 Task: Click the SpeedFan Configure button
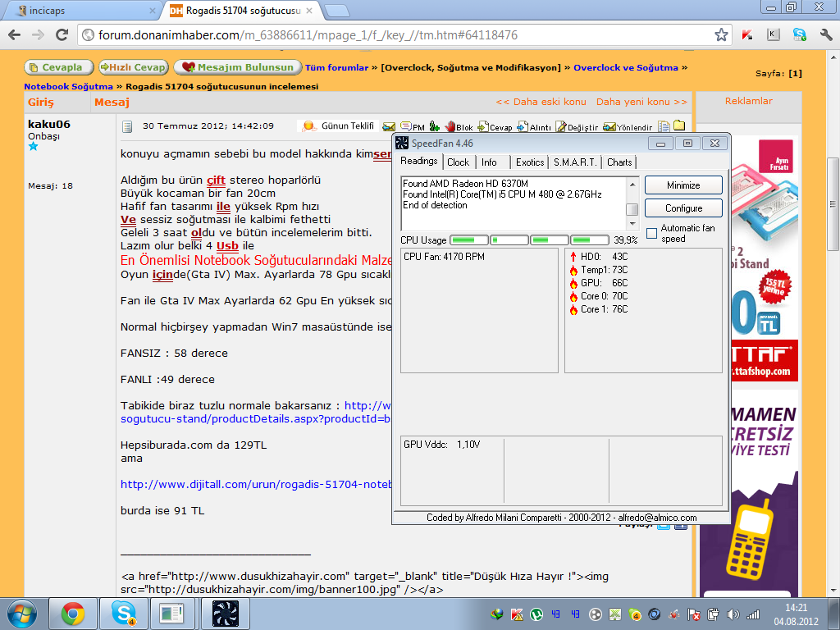coord(683,208)
